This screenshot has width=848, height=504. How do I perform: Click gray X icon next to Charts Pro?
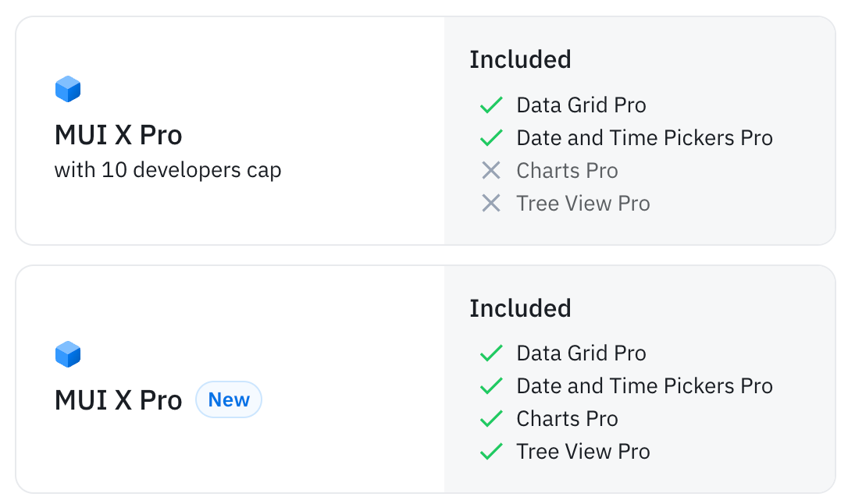pyautogui.click(x=490, y=171)
